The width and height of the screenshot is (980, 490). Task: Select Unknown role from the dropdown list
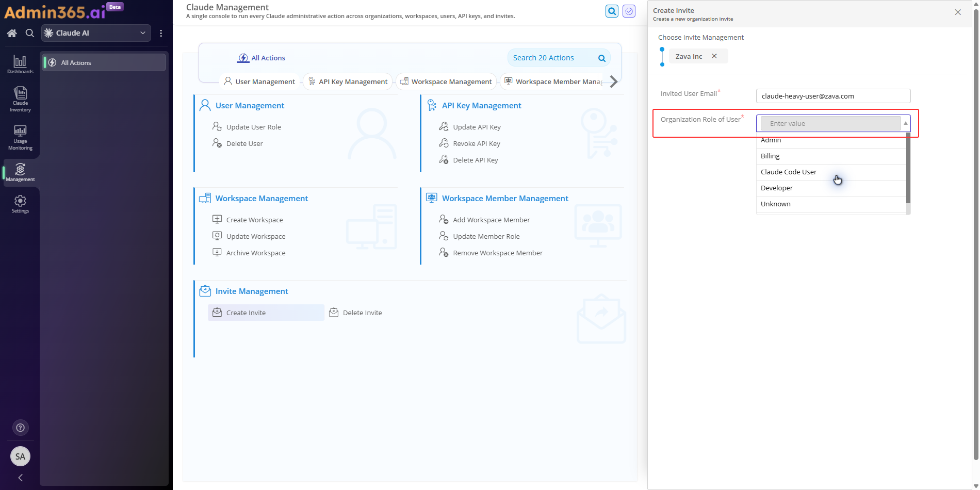tap(831, 204)
